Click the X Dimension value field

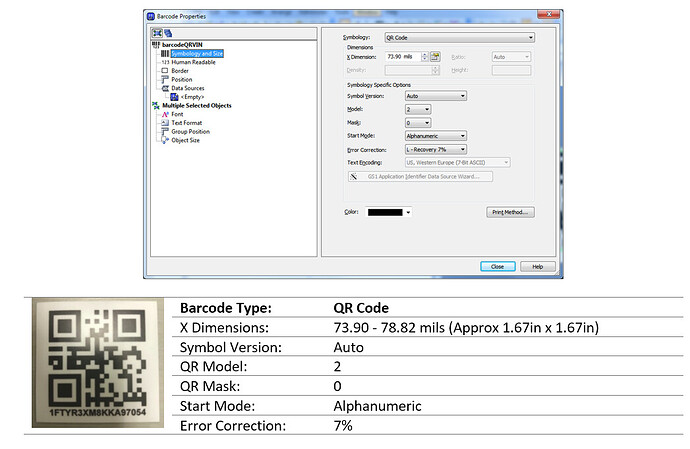click(403, 57)
